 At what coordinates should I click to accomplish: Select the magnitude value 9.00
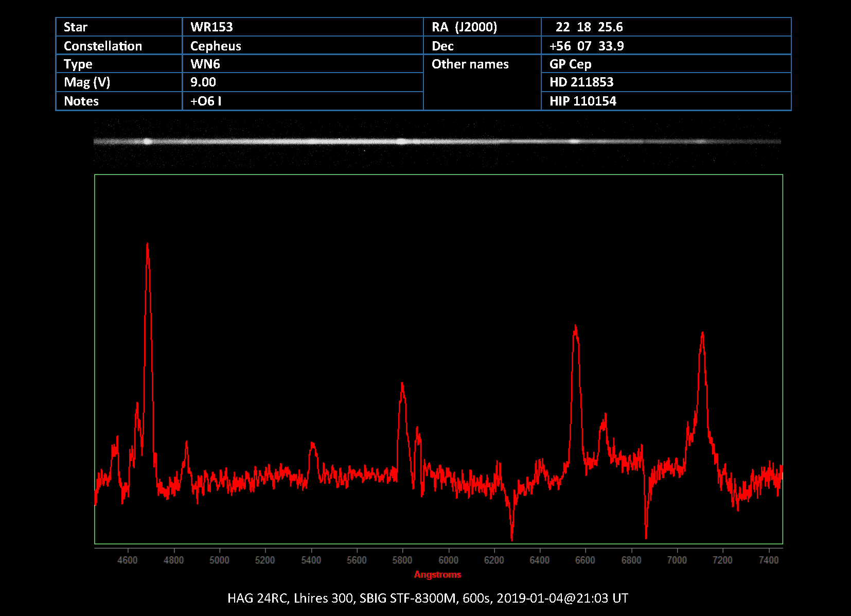pos(203,82)
